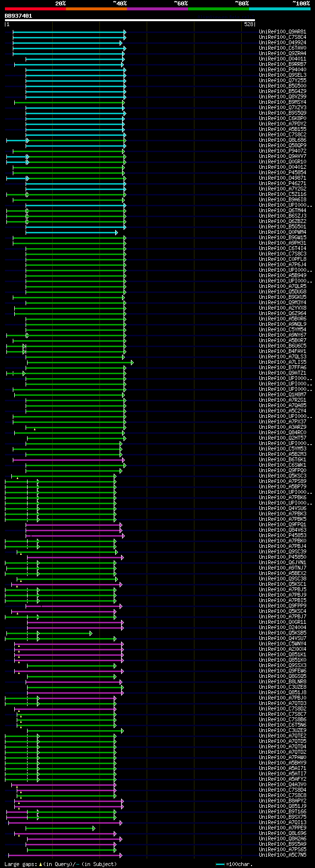Select the UniRef100_Q6TM44 label
This screenshot has width=315, height=868.
click(283, 210)
